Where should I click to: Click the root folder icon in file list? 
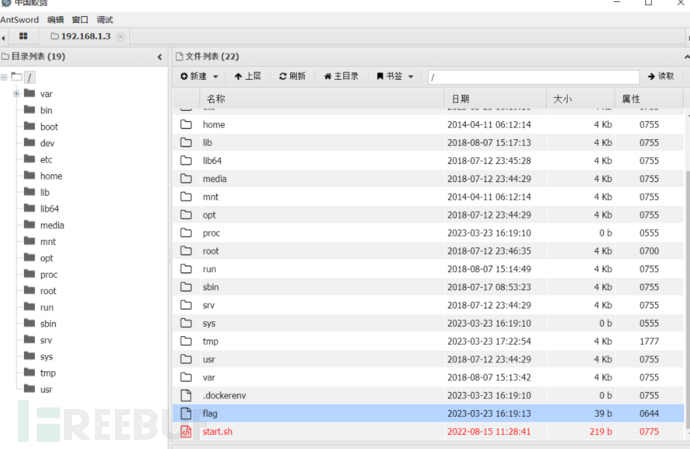pyautogui.click(x=186, y=250)
